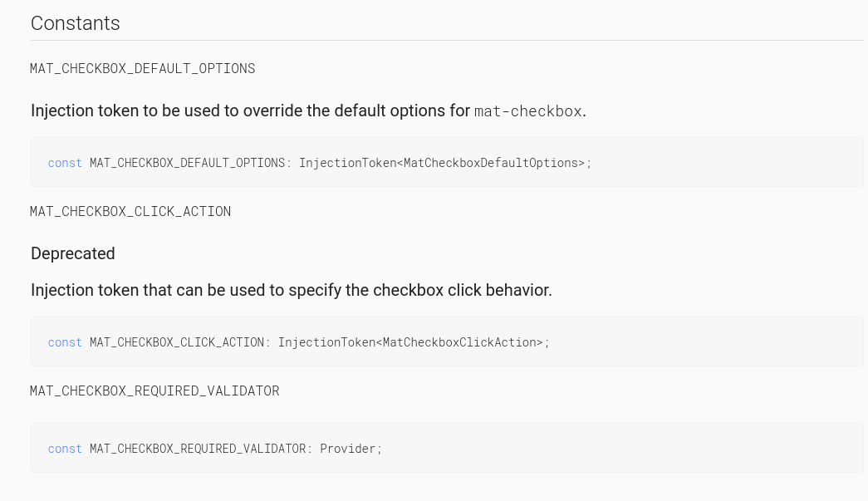Image resolution: width=868 pixels, height=501 pixels.
Task: Click the inline mat-checkbox code text
Action: click(527, 111)
